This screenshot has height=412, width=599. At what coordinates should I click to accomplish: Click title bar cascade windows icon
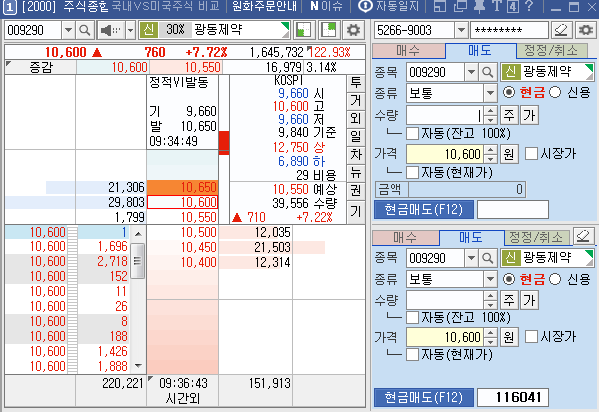(460, 6)
